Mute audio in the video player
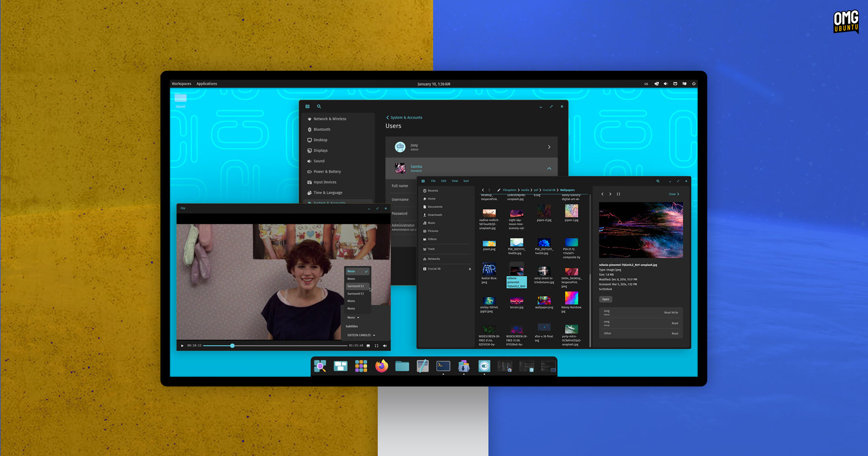This screenshot has height=456, width=868. (x=385, y=346)
